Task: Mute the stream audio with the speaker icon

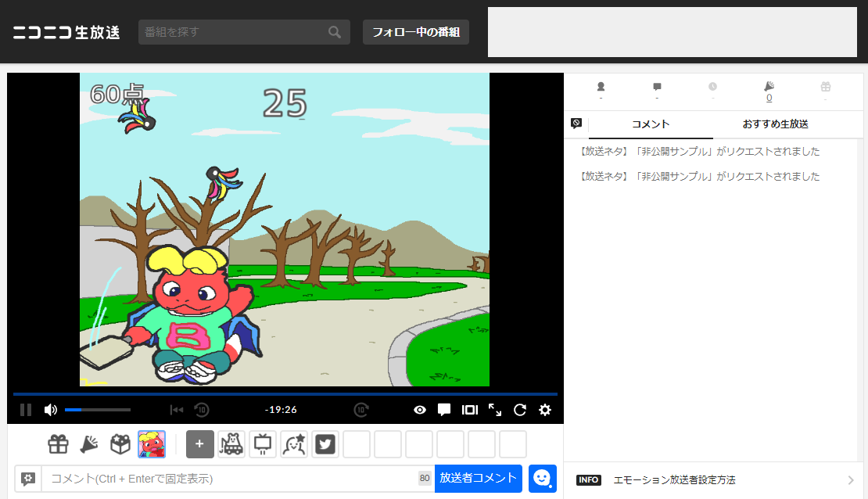Action: click(50, 409)
